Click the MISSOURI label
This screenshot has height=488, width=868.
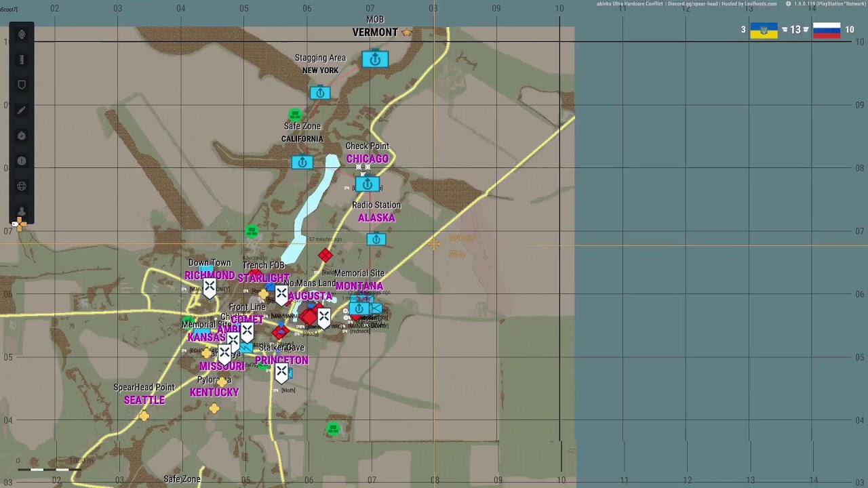coord(222,366)
